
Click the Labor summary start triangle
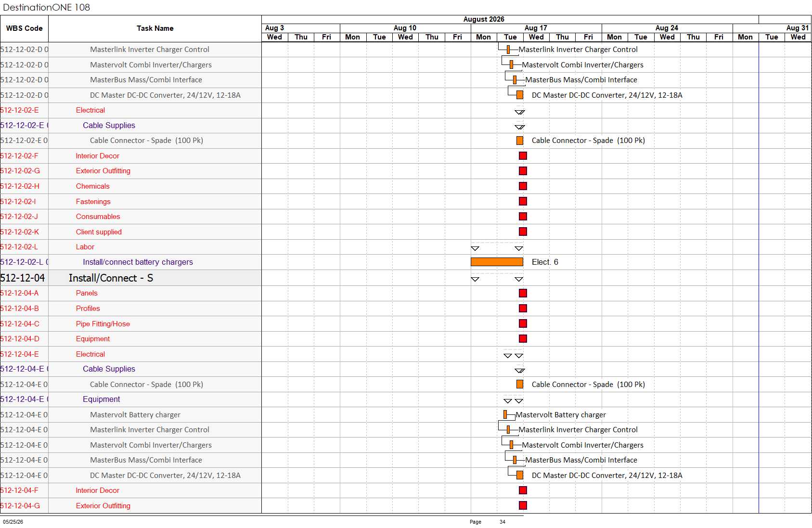[475, 248]
